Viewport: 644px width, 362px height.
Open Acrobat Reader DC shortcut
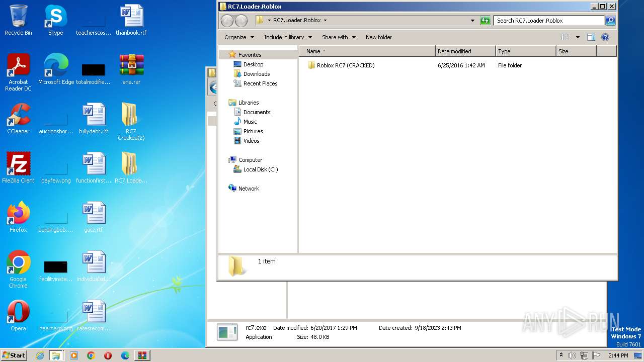18,72
